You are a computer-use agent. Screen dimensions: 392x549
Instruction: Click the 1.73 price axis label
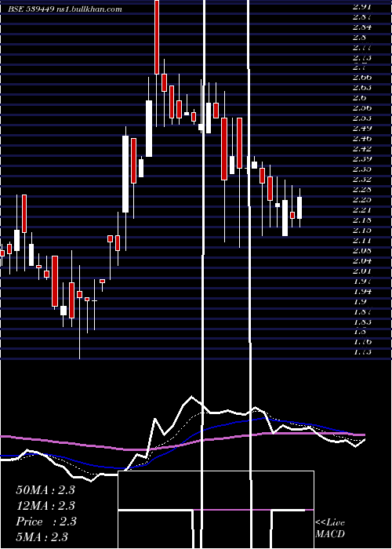(362, 352)
